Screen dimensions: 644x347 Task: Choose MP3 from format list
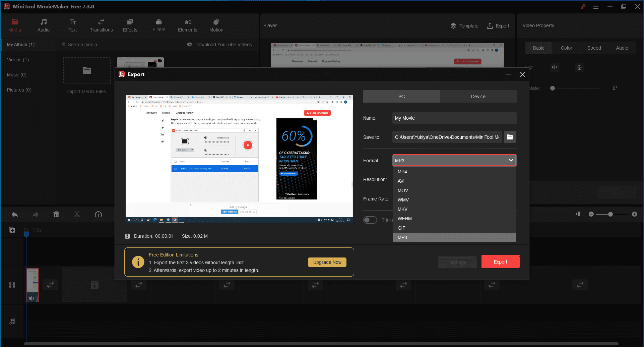pyautogui.click(x=454, y=237)
